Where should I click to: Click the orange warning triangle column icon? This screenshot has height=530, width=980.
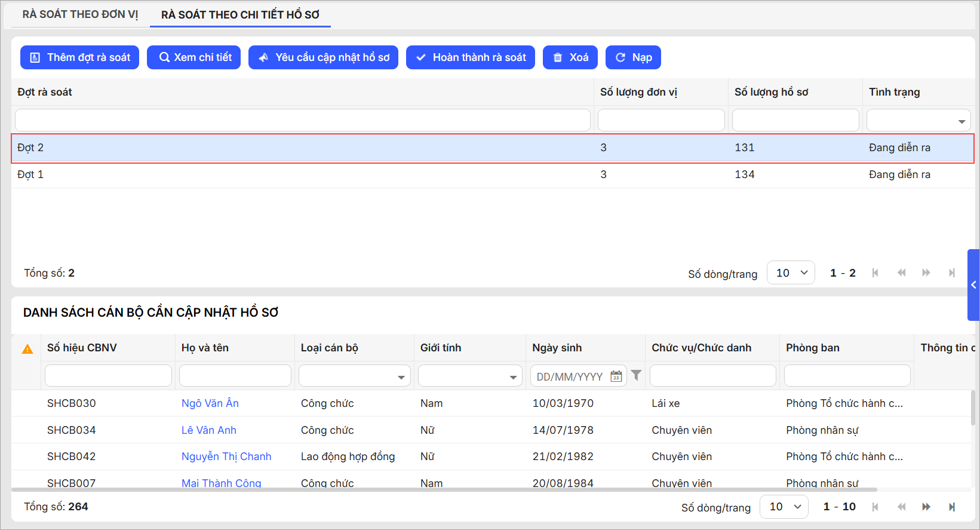27,349
